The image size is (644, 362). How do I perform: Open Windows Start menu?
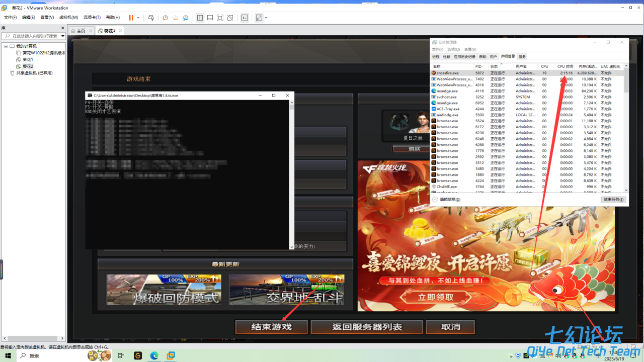coord(8,355)
